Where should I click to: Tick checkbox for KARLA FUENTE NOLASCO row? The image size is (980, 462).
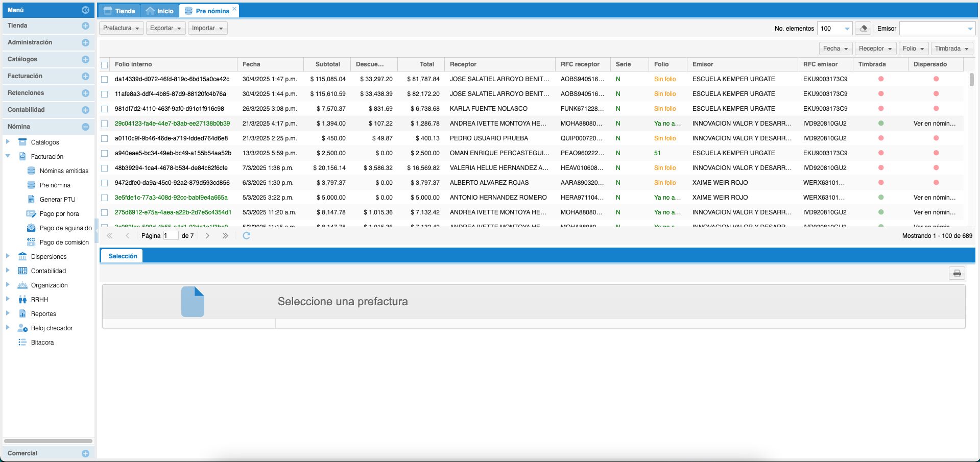tap(105, 109)
